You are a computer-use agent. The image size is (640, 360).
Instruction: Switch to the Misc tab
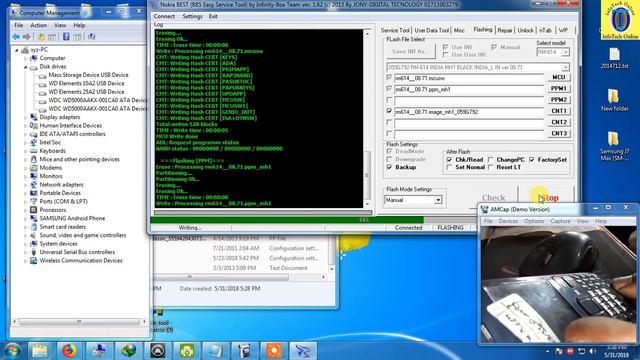[x=459, y=31]
